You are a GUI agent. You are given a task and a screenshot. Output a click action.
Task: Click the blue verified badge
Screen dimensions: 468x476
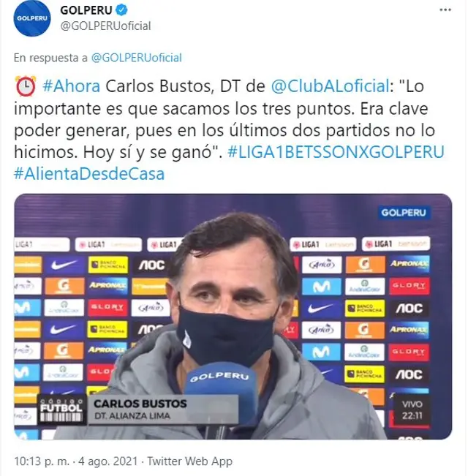click(x=121, y=10)
